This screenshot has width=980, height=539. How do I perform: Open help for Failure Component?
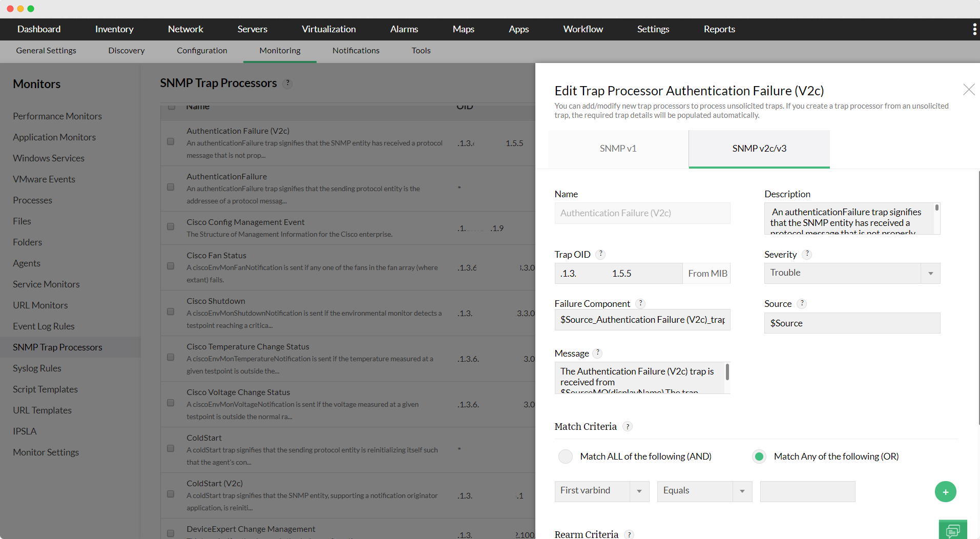point(640,303)
